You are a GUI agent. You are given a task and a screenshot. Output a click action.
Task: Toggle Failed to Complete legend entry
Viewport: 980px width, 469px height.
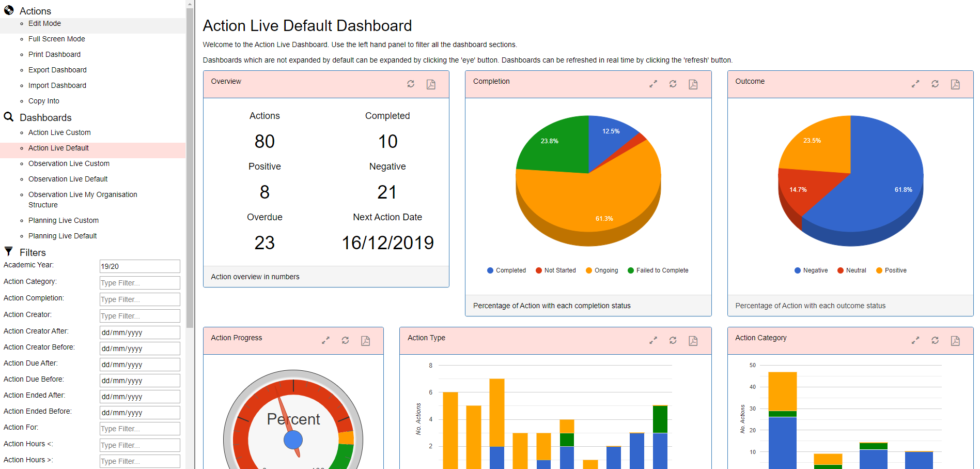[x=658, y=270]
